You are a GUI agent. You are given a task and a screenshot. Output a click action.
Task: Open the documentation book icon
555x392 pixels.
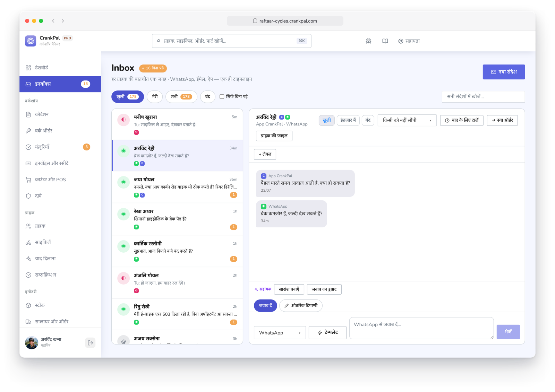click(x=385, y=41)
